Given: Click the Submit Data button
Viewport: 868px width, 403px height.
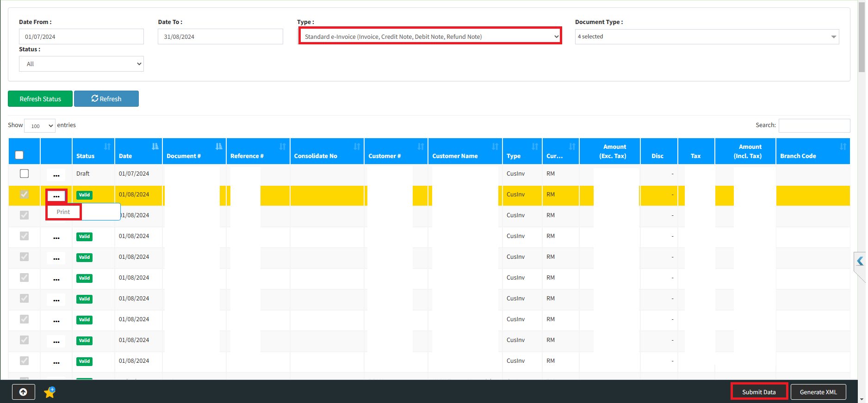Looking at the screenshot, I should (x=759, y=392).
